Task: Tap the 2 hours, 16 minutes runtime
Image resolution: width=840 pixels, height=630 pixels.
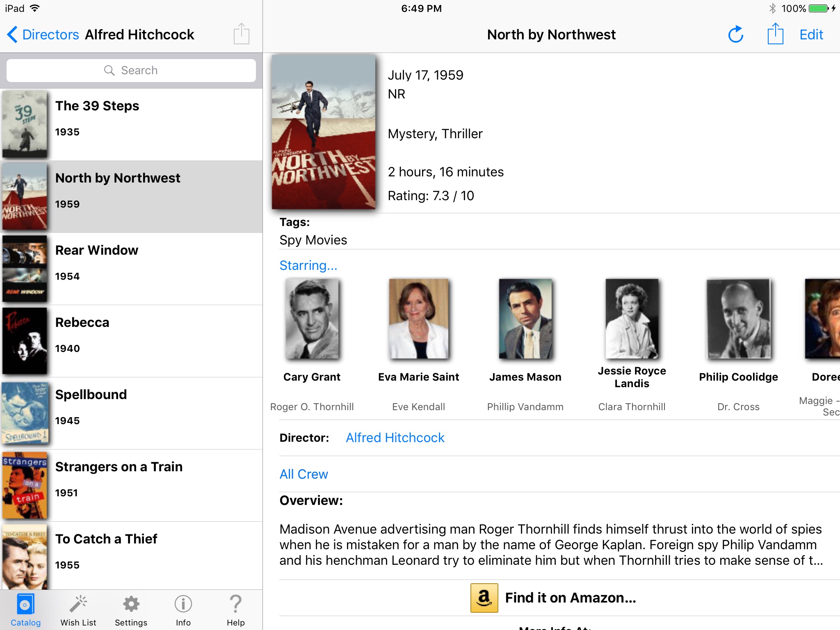Action: (x=446, y=172)
